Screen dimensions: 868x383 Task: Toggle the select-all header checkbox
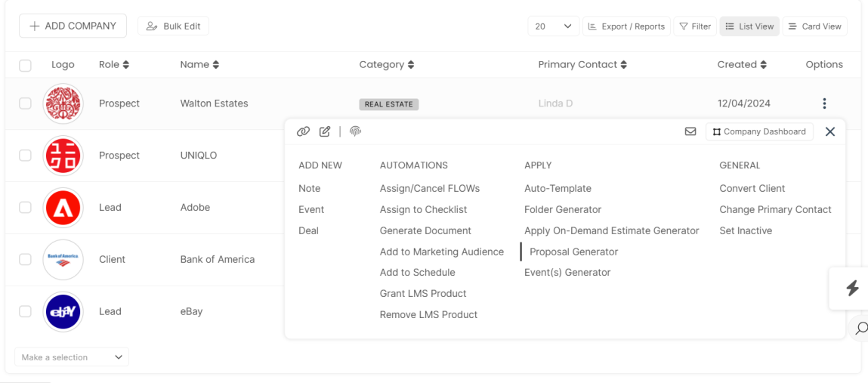click(25, 66)
